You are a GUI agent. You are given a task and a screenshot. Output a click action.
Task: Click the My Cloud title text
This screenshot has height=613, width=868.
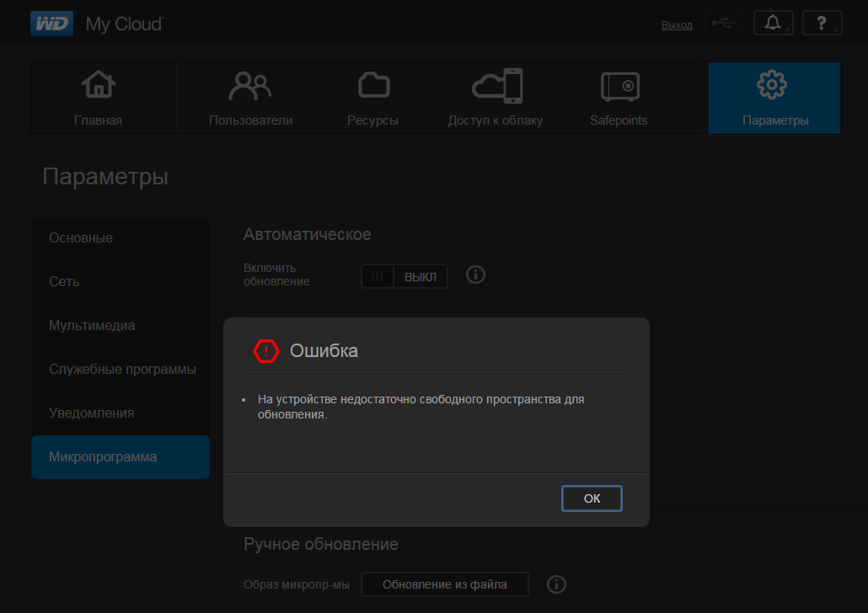pos(125,24)
